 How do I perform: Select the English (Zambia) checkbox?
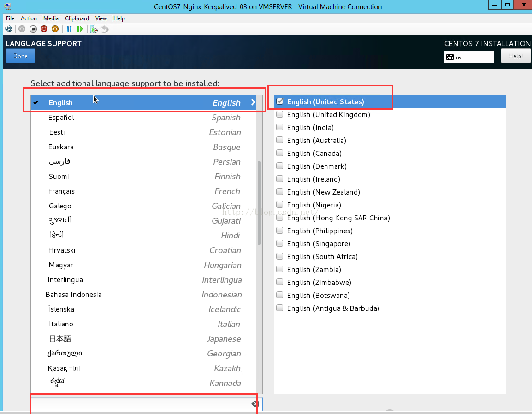279,269
